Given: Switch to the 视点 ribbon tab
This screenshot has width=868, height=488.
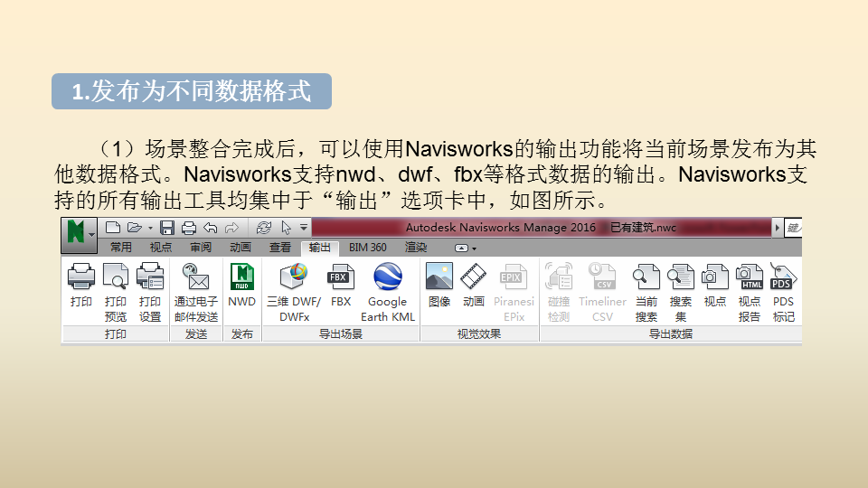Looking at the screenshot, I should (161, 248).
